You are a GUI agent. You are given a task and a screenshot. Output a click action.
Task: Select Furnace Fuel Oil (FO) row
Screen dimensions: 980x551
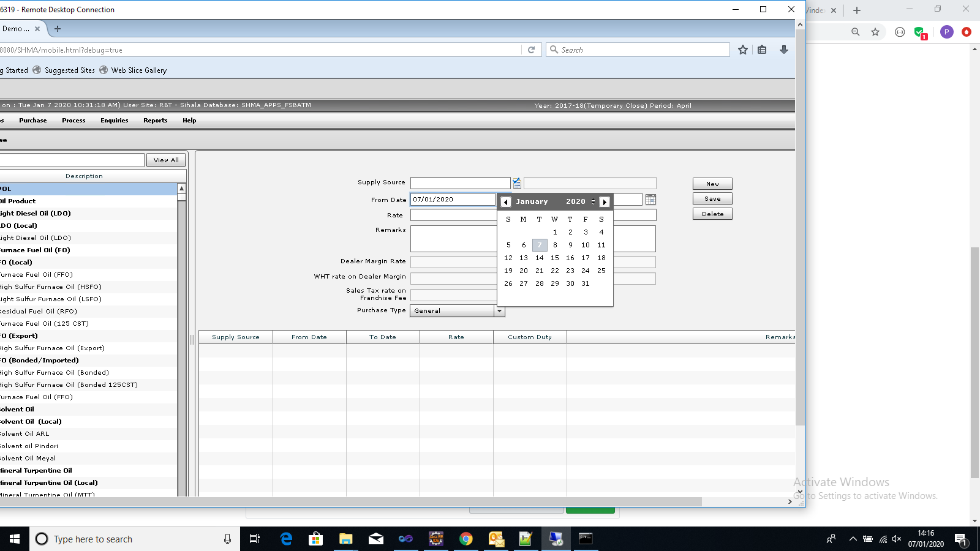pyautogui.click(x=89, y=250)
